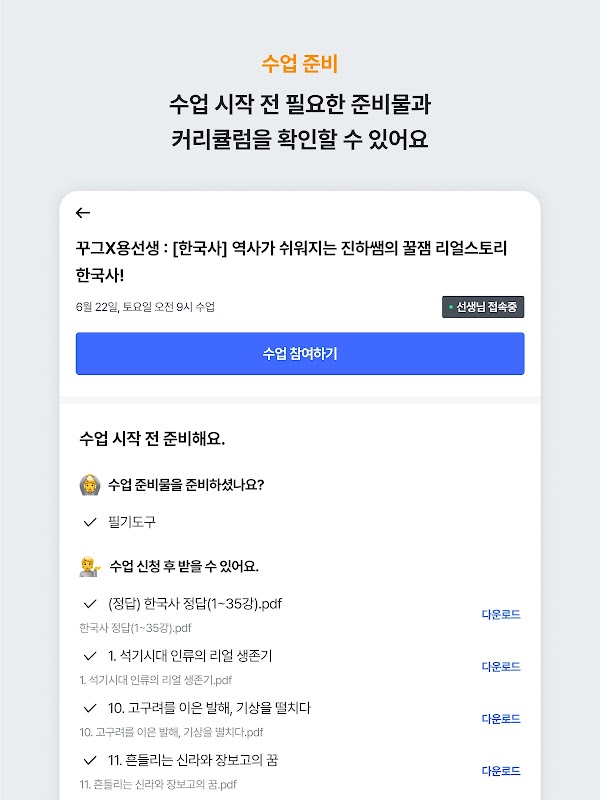Open the 1. 석기시대 인류의 리얼 생존기 item
This screenshot has height=800, width=600.
coord(190,656)
